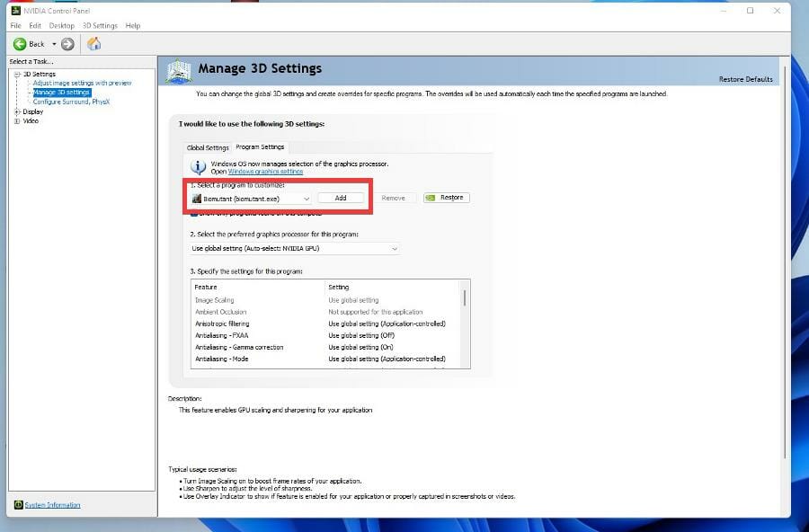Open the Biomutant program dropdown
Image resolution: width=809 pixels, height=532 pixels.
252,199
